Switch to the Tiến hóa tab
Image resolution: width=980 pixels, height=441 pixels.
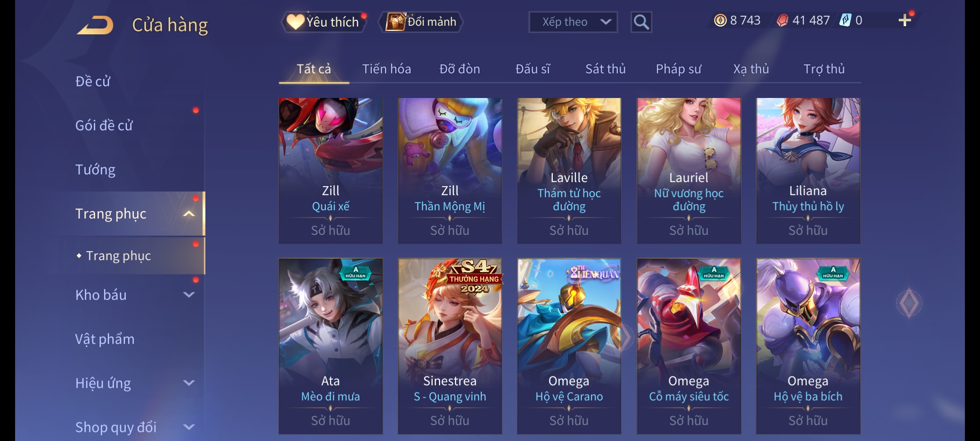387,69
